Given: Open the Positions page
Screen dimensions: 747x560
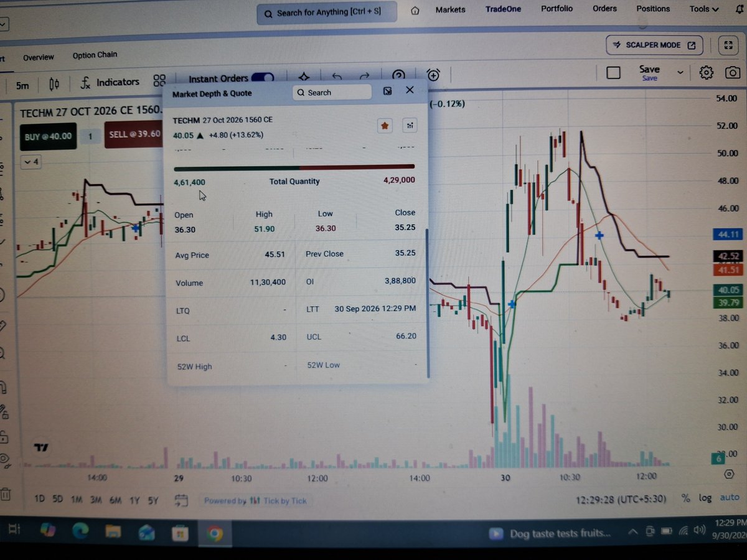Looking at the screenshot, I should 653,8.
